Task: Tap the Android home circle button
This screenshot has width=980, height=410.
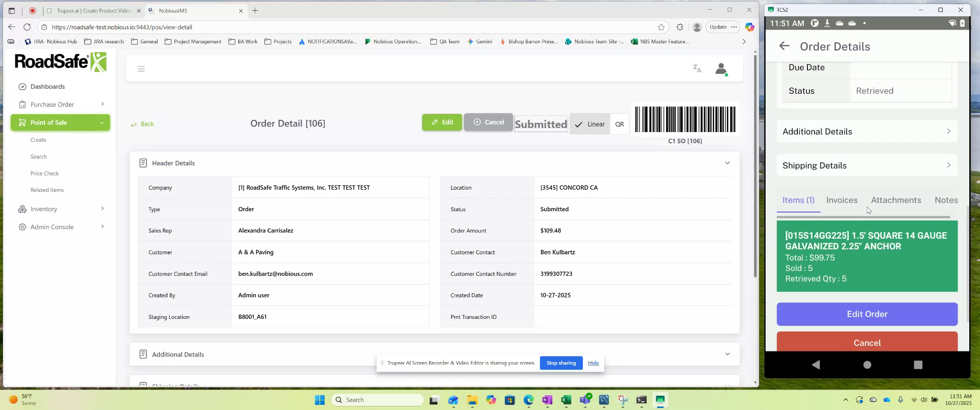Action: coord(867,365)
